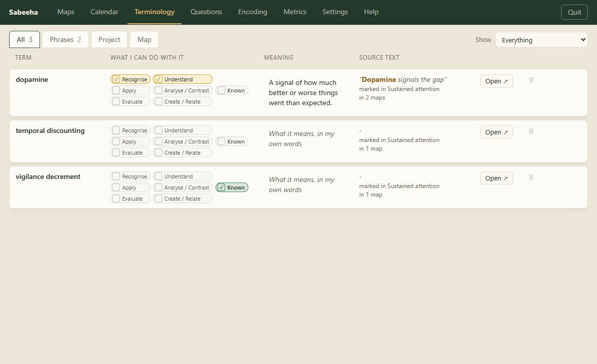Open the temporal discounting term
This screenshot has height=364, width=597.
(x=496, y=132)
